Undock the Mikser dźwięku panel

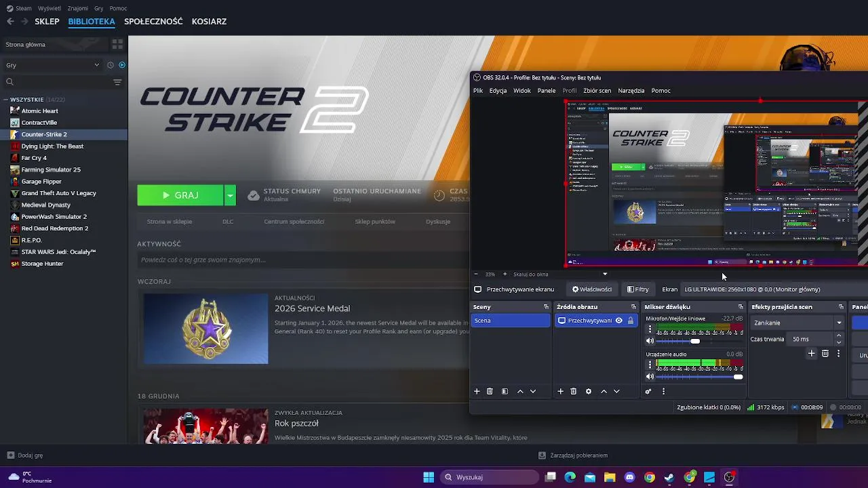tap(741, 307)
